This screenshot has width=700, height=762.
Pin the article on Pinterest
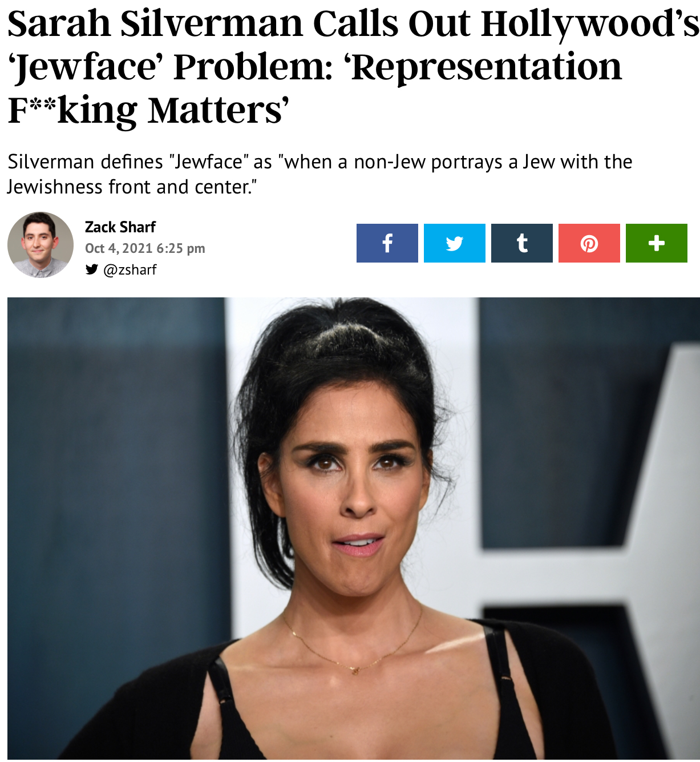[589, 243]
